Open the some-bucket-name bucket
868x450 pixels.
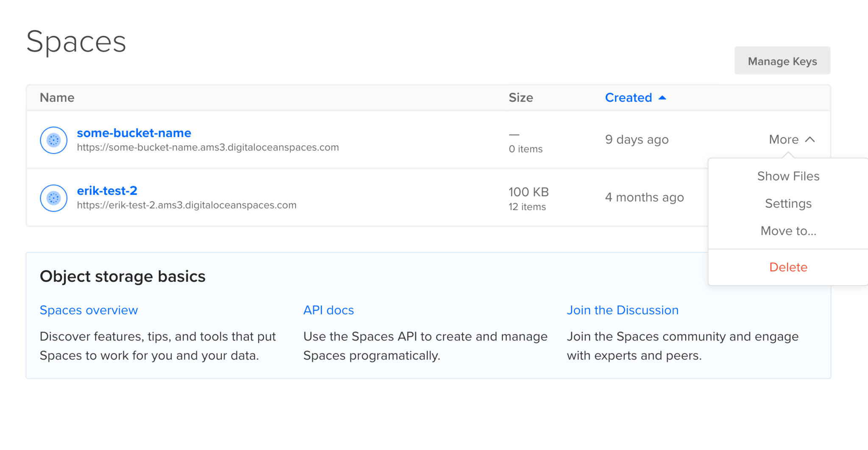[x=134, y=133]
